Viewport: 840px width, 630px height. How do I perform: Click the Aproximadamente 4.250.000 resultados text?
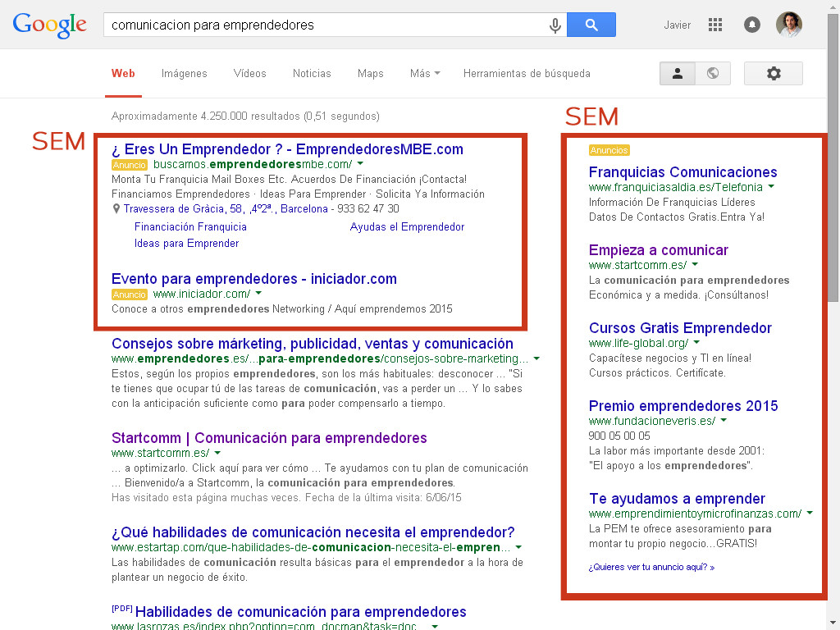(x=245, y=116)
